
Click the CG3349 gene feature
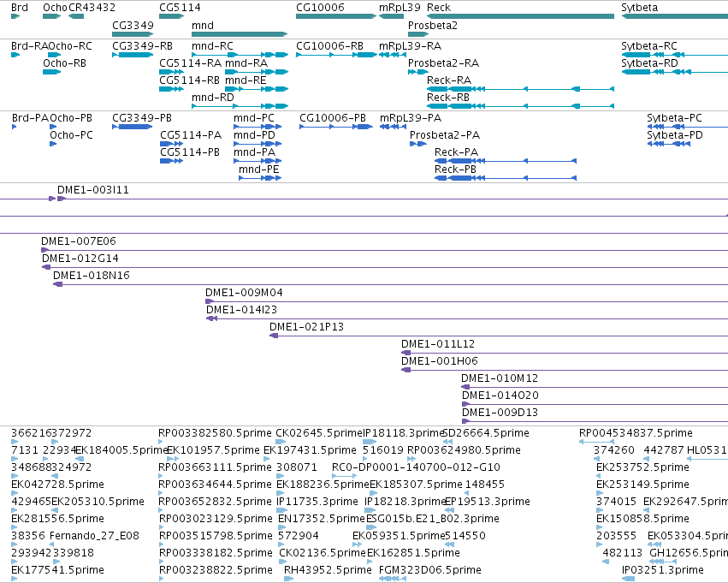(x=133, y=34)
